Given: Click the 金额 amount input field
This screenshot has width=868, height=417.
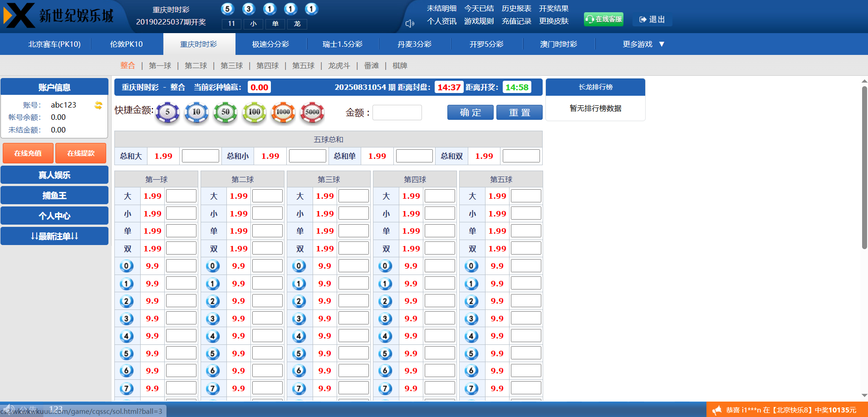Looking at the screenshot, I should click(x=397, y=113).
